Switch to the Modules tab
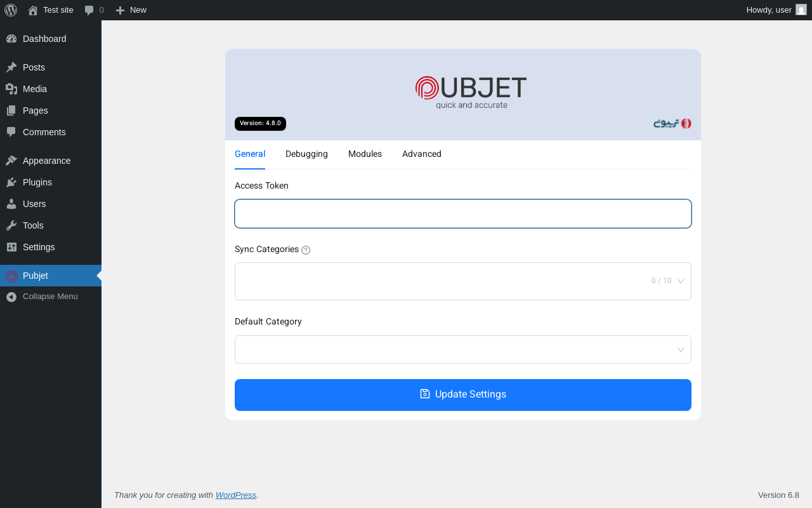The height and width of the screenshot is (508, 812). (x=365, y=154)
